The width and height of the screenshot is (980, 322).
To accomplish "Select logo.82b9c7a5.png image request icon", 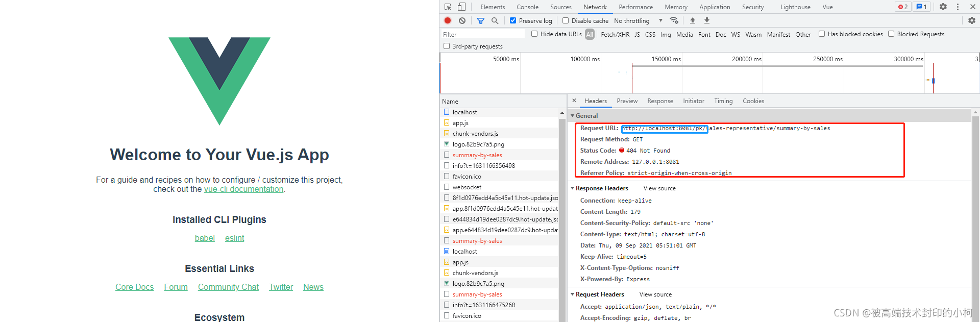I will [447, 144].
